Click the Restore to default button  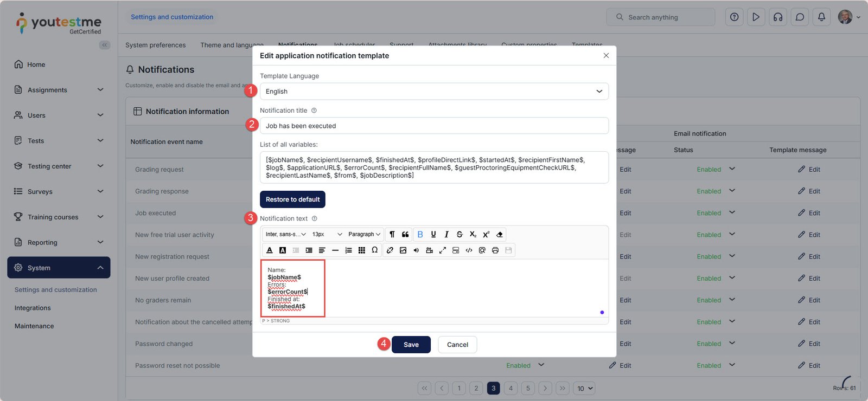click(x=293, y=199)
